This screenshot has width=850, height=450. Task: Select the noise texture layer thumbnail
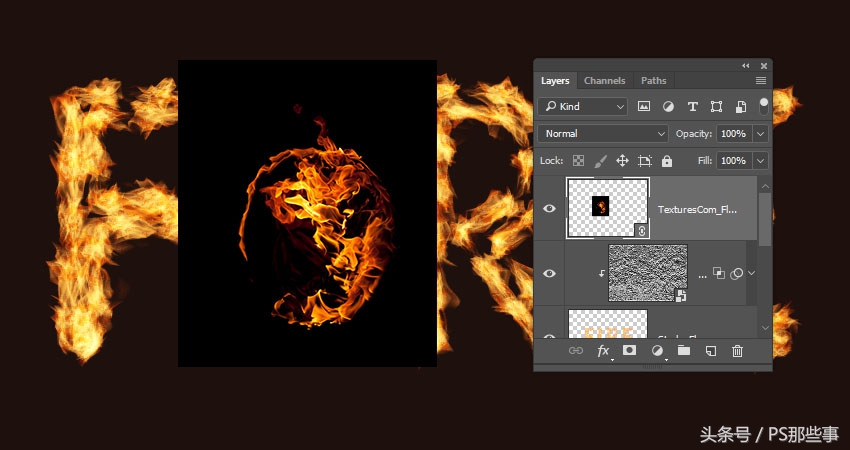tap(648, 273)
